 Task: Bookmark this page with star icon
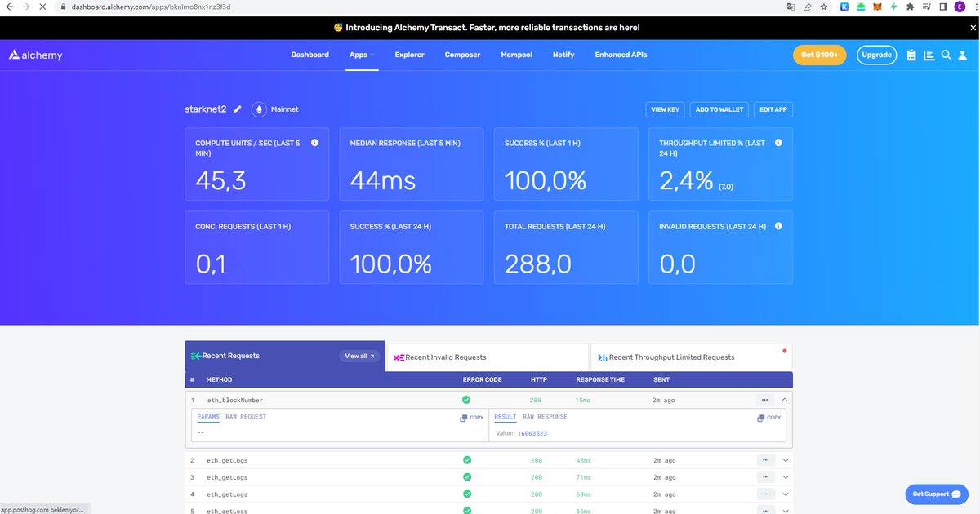tap(824, 7)
